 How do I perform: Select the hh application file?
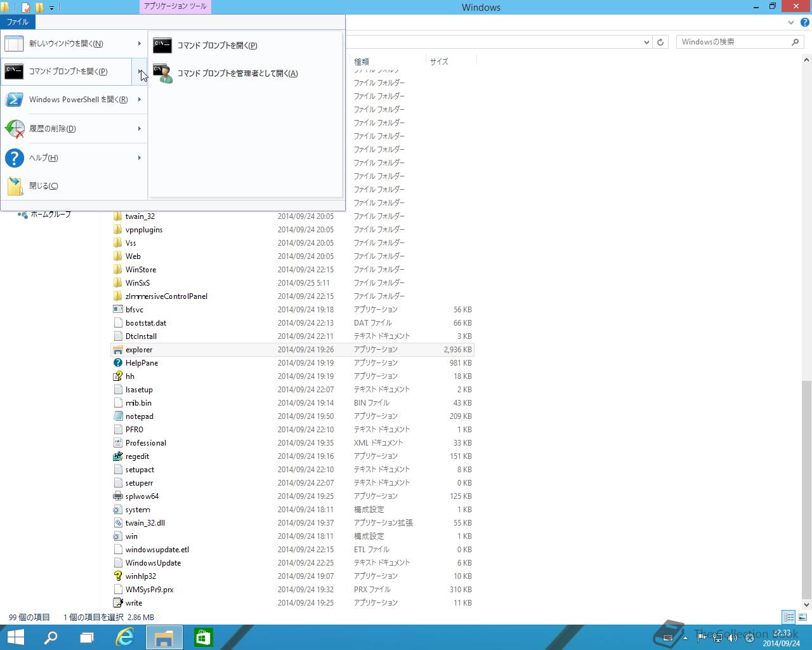coord(130,376)
